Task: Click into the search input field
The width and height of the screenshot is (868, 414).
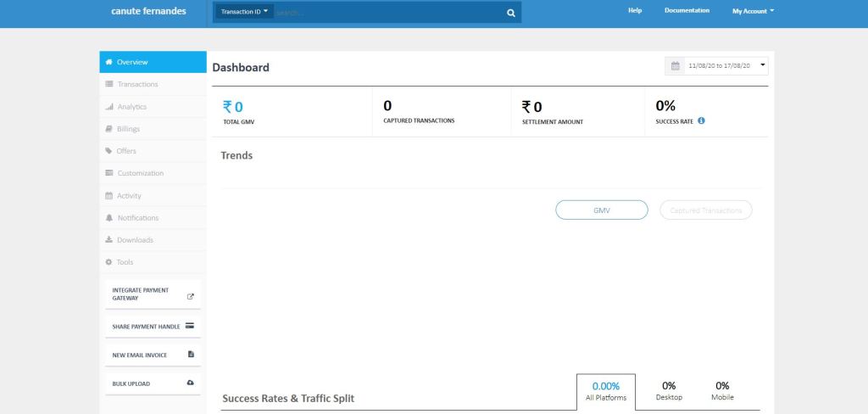Action: point(387,12)
